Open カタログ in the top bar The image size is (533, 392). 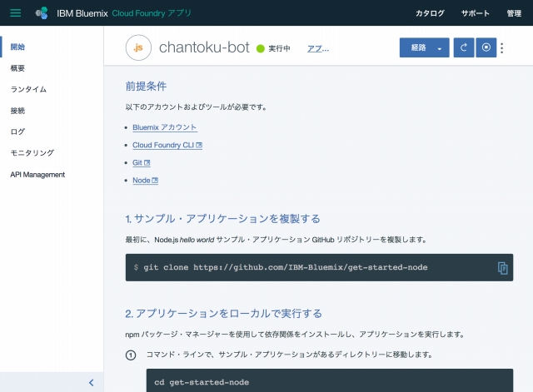point(430,13)
